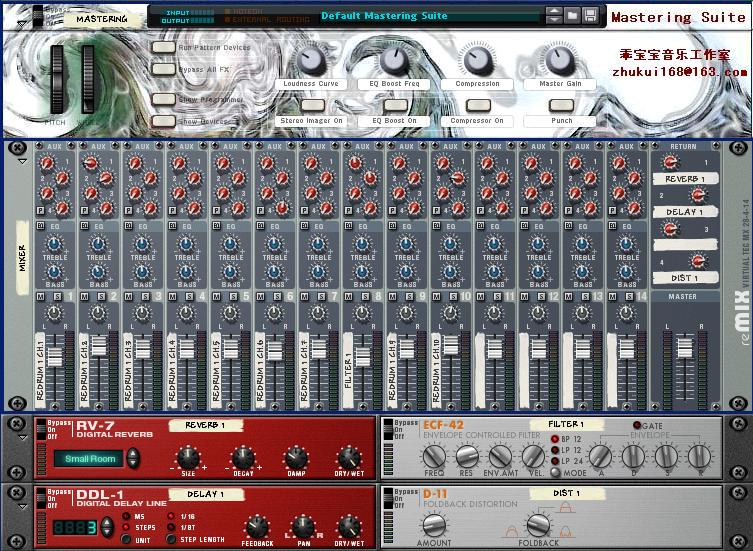Collapse the Mastering Suite device triangle
This screenshot has height=551, width=753.
tap(21, 23)
